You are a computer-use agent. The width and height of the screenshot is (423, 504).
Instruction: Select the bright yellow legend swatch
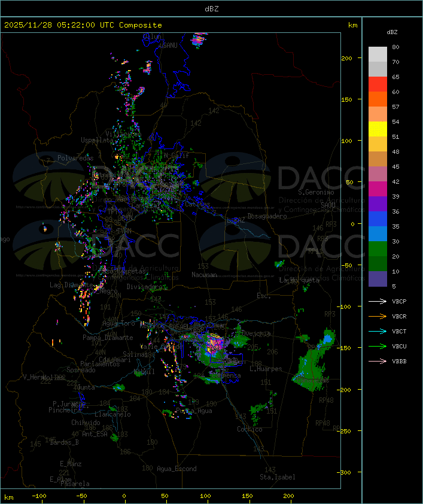click(378, 129)
